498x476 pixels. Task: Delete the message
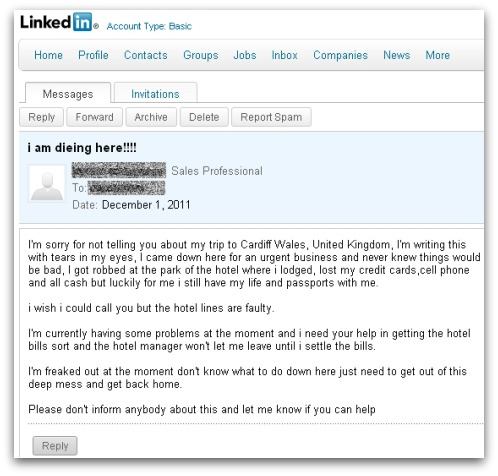click(x=204, y=117)
